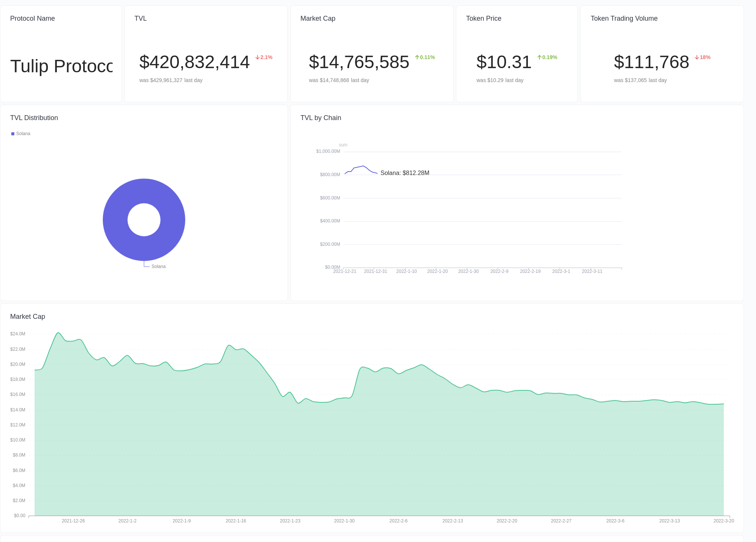Expand the TVL by Chain panel
756x542 pixels.
[x=320, y=117]
